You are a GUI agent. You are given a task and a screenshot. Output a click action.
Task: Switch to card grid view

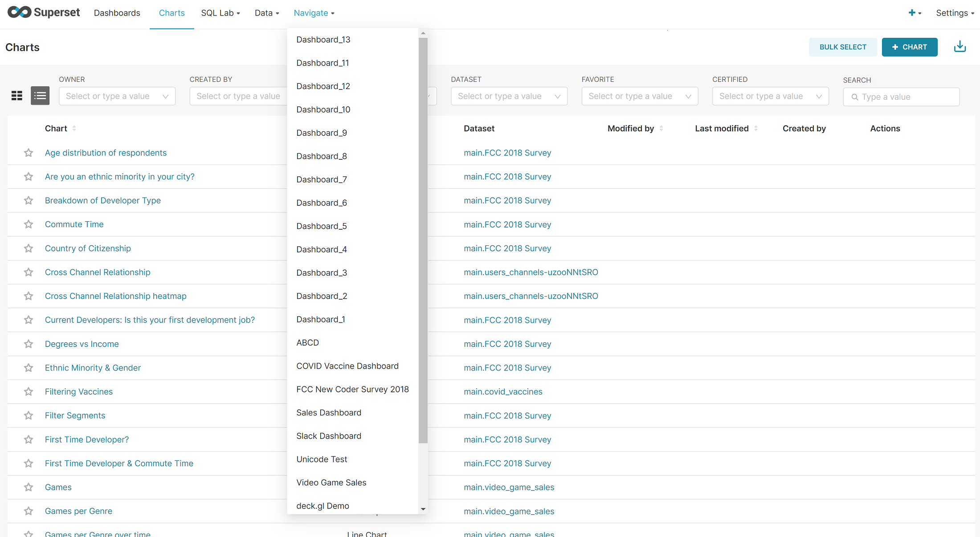click(x=17, y=96)
